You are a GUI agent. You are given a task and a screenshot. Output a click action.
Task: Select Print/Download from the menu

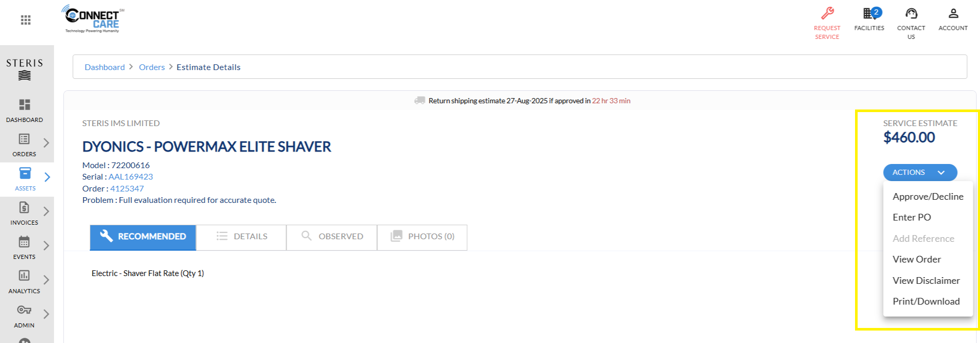pos(926,301)
